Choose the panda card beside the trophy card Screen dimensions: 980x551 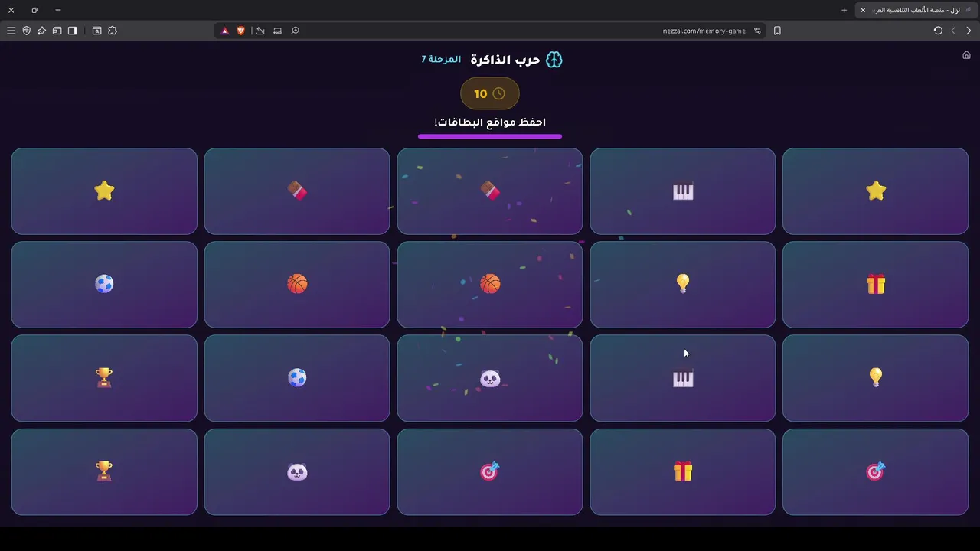pos(297,471)
